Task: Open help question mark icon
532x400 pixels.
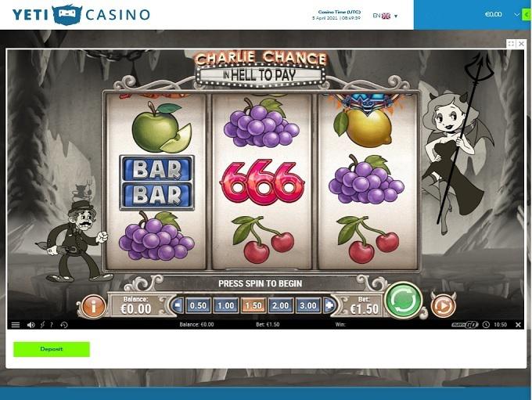Action: click(x=52, y=325)
